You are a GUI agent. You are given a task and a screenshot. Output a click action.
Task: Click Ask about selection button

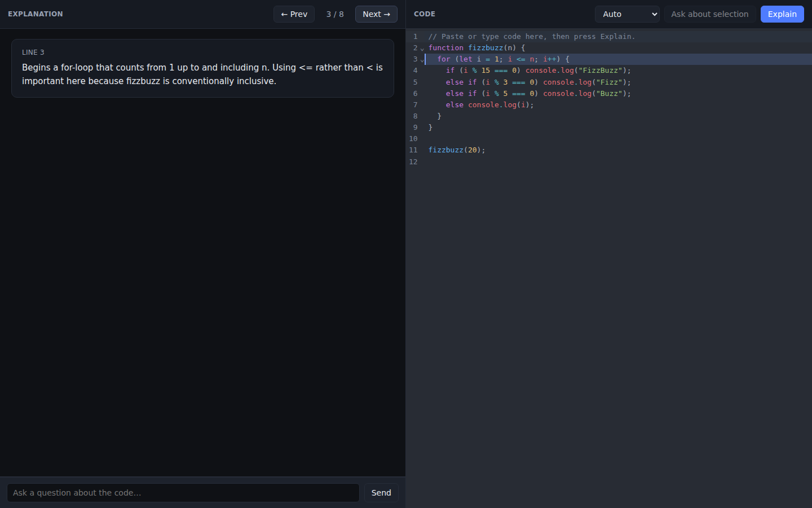[x=709, y=14]
